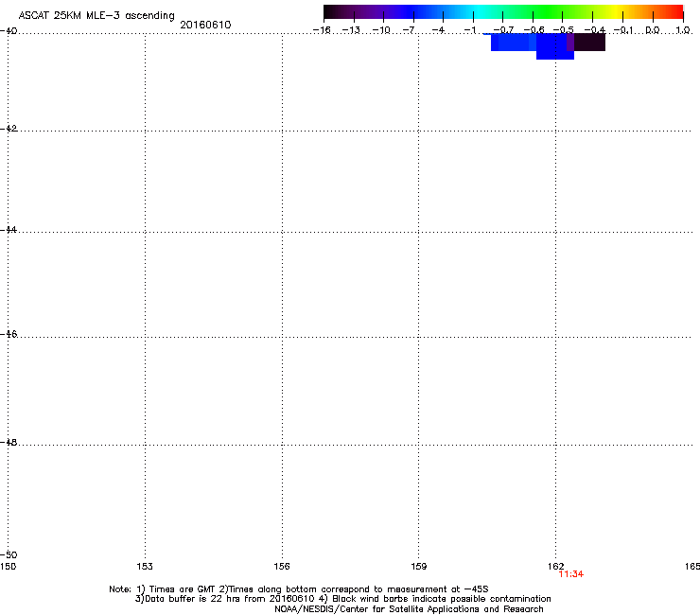Click the NOAA/NESDIS credit line

pos(409,609)
